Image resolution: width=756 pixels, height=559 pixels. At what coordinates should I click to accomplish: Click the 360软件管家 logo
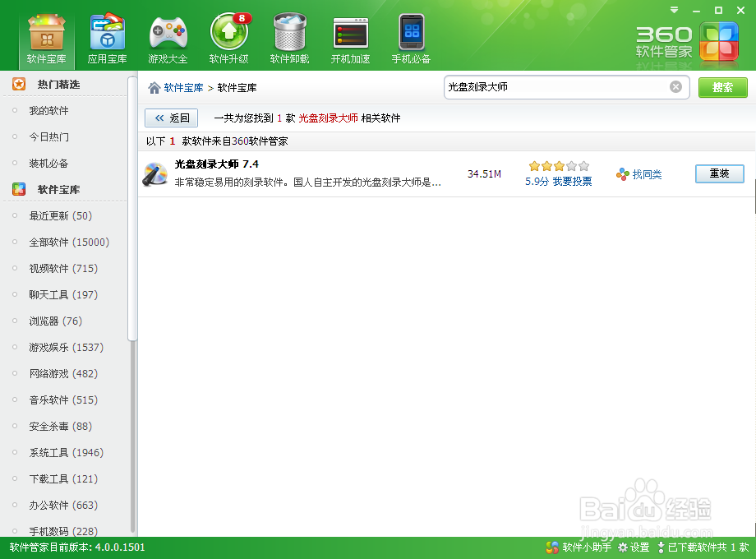tap(688, 43)
